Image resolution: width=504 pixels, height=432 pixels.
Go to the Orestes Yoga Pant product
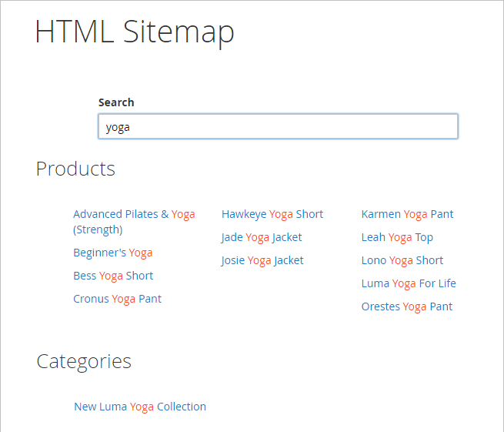(406, 306)
